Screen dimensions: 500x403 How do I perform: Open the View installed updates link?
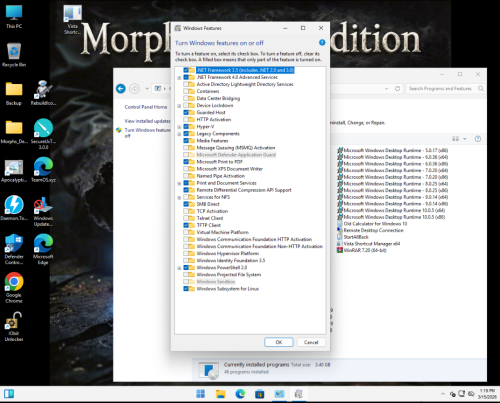pyautogui.click(x=147, y=121)
